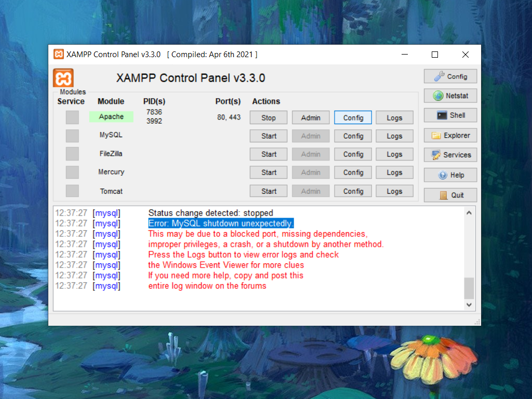Open Mercury Config options
The height and width of the screenshot is (399, 532).
pos(353,172)
